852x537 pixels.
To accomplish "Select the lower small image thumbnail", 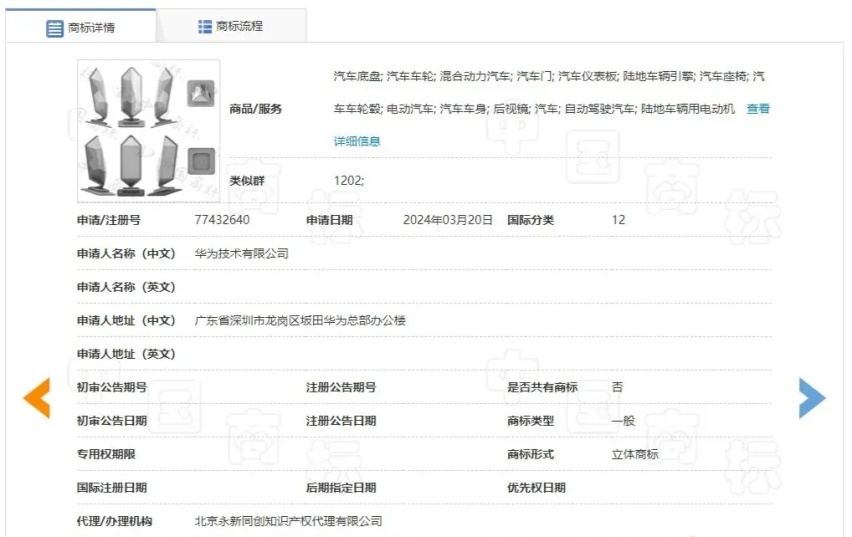I will pos(201,161).
